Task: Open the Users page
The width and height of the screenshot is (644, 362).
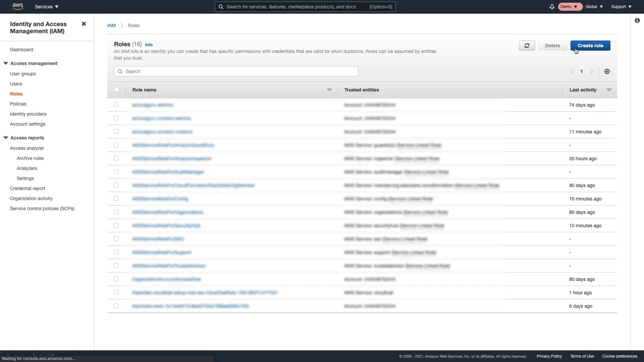Action: tap(16, 84)
